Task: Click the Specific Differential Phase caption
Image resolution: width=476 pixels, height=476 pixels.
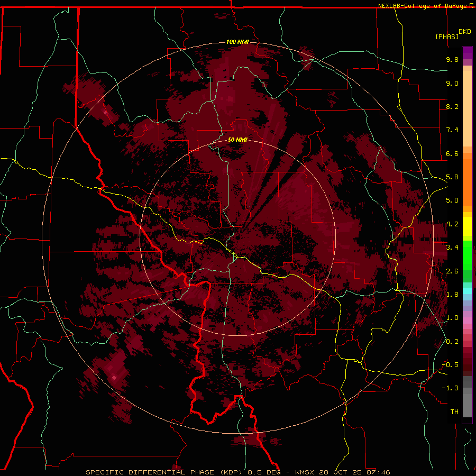Action: point(237,472)
